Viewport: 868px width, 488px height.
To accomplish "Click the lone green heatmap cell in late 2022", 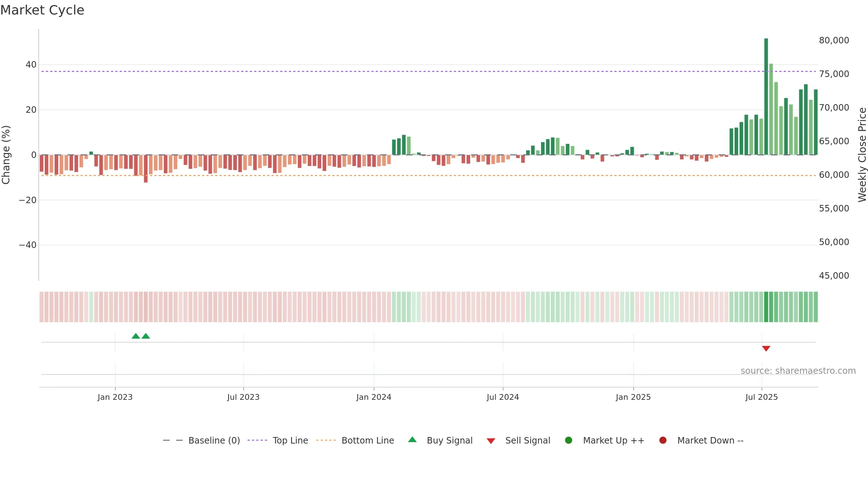I will click(x=91, y=307).
